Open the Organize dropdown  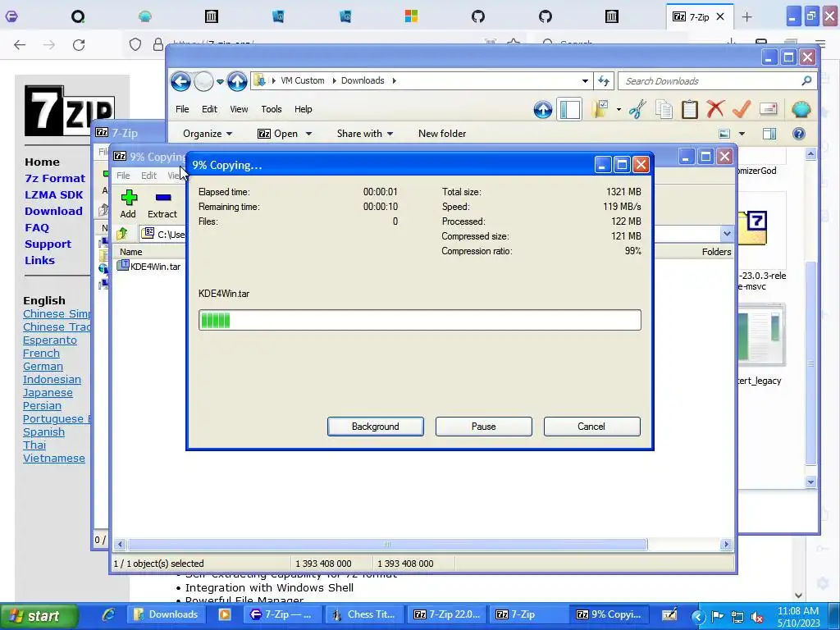pyautogui.click(x=208, y=134)
